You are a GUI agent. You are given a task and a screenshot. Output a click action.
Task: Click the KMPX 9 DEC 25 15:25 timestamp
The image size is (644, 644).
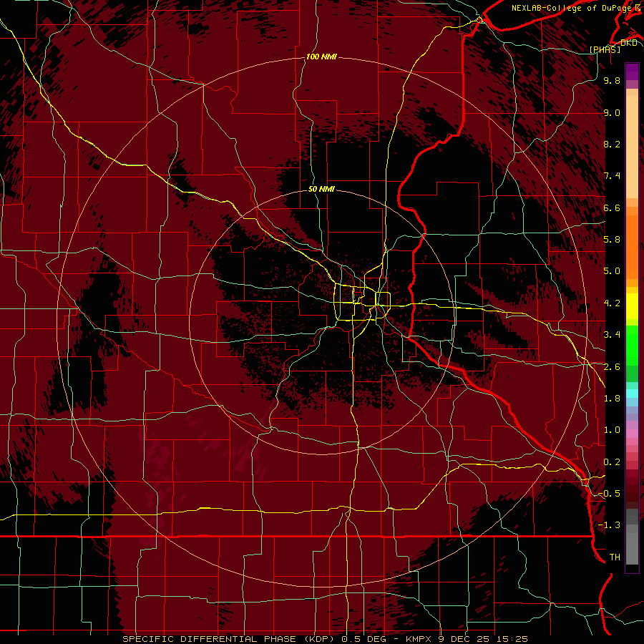[x=467, y=639]
